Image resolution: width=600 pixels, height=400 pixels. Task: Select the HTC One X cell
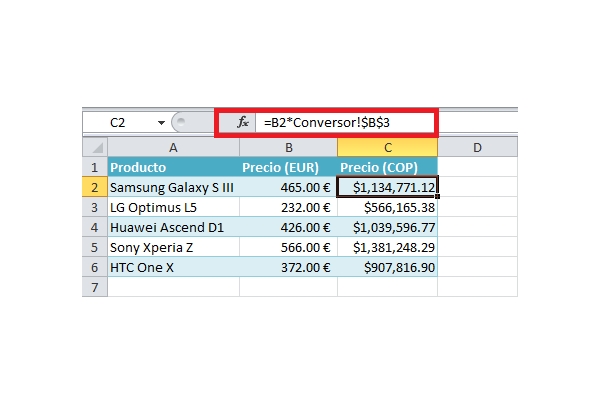173,267
